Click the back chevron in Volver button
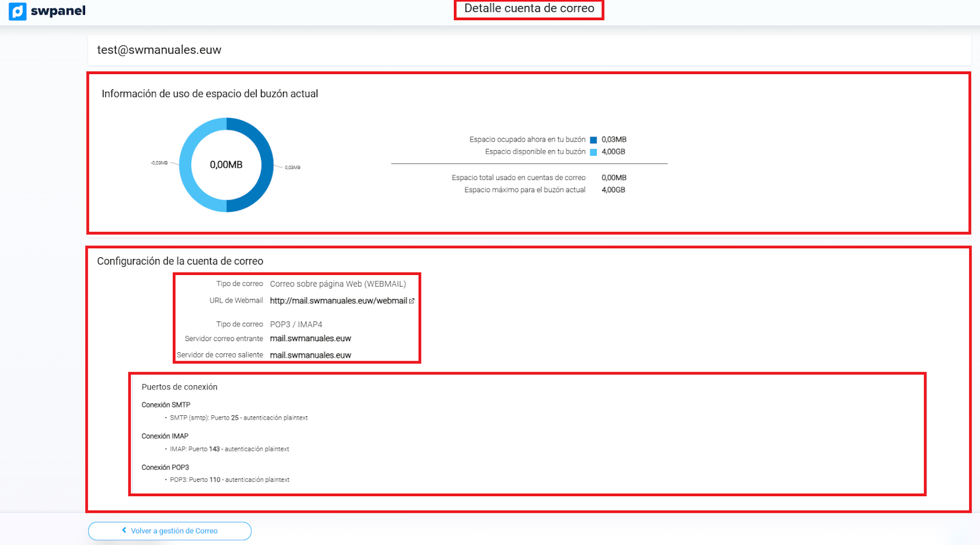Image resolution: width=980 pixels, height=545 pixels. tap(124, 530)
